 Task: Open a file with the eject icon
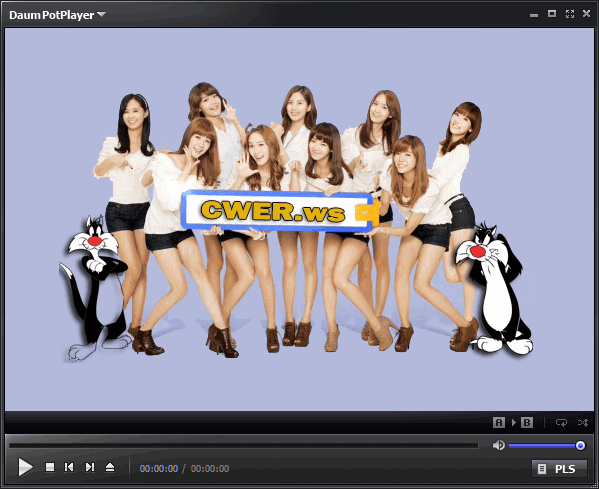[x=110, y=467]
